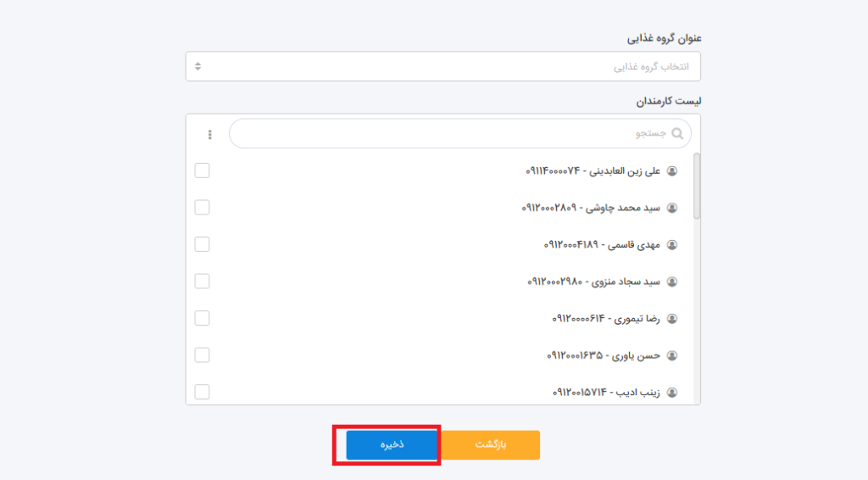
Task: Check the box for علی زین العابدینی
Action: pyautogui.click(x=203, y=170)
